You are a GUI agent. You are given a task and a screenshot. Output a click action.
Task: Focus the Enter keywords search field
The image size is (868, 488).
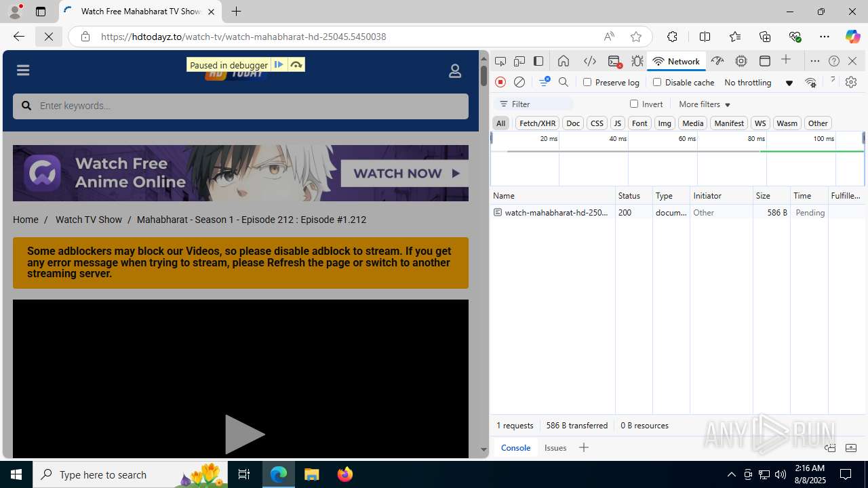pos(241,106)
